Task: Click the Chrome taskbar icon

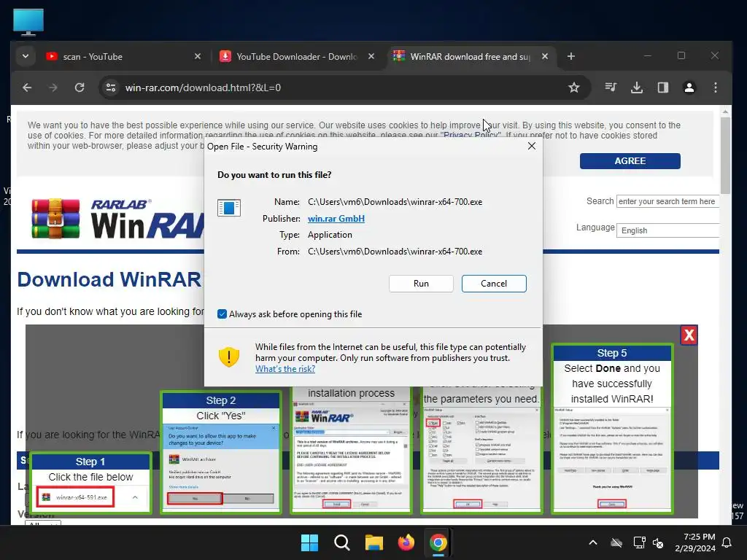Action: [x=438, y=542]
